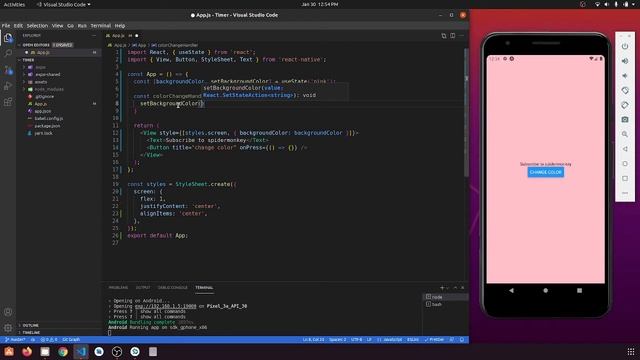Open the Terminal menu

(x=100, y=26)
